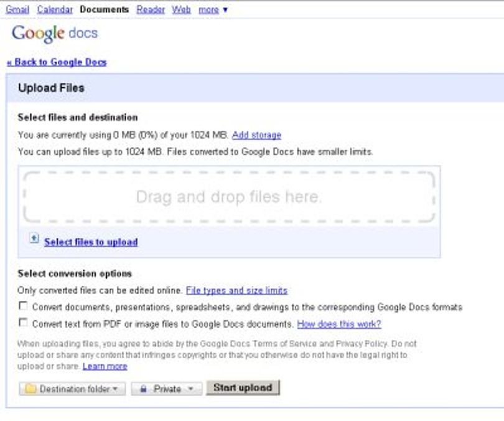Click the folder icon on Destination folder button

[30, 389]
